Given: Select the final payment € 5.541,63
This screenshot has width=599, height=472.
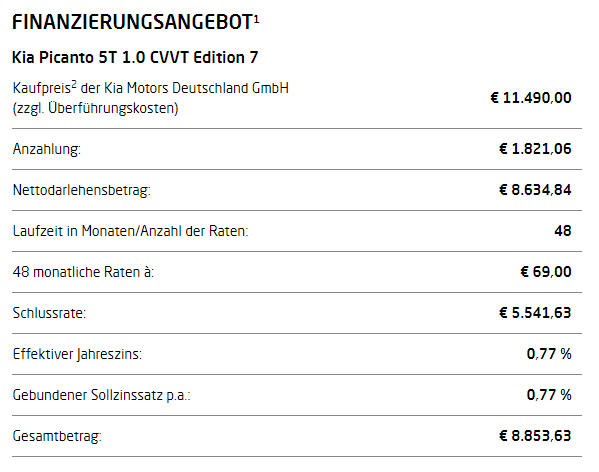Looking at the screenshot, I should point(535,313).
